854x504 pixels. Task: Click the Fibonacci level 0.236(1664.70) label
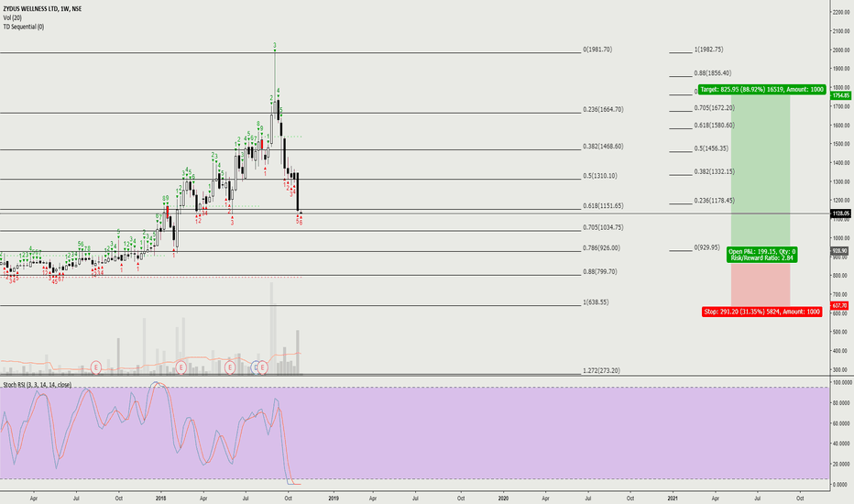tap(603, 109)
